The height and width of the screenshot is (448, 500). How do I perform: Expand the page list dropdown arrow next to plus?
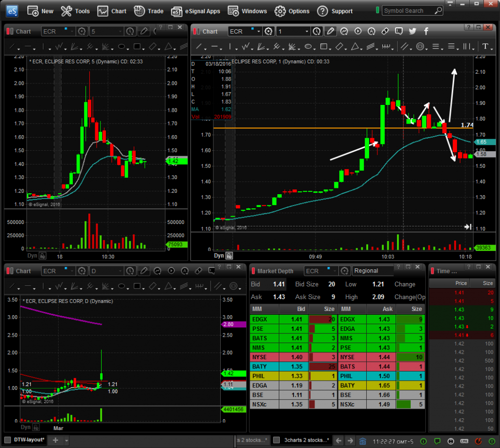66,441
